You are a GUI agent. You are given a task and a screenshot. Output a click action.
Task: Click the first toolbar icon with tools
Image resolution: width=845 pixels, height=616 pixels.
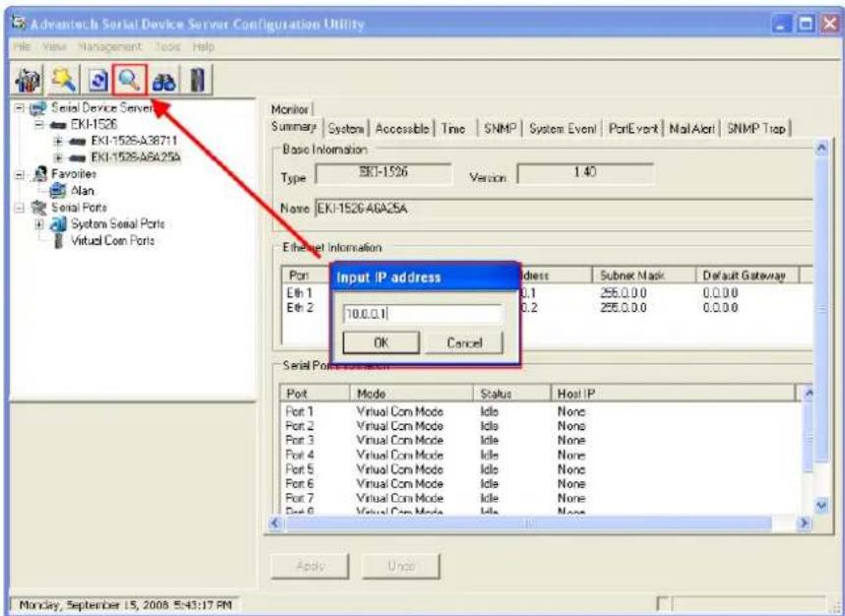pyautogui.click(x=29, y=81)
